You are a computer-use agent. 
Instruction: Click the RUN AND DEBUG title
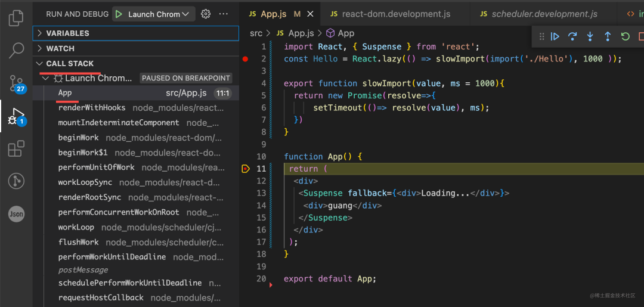pyautogui.click(x=77, y=14)
